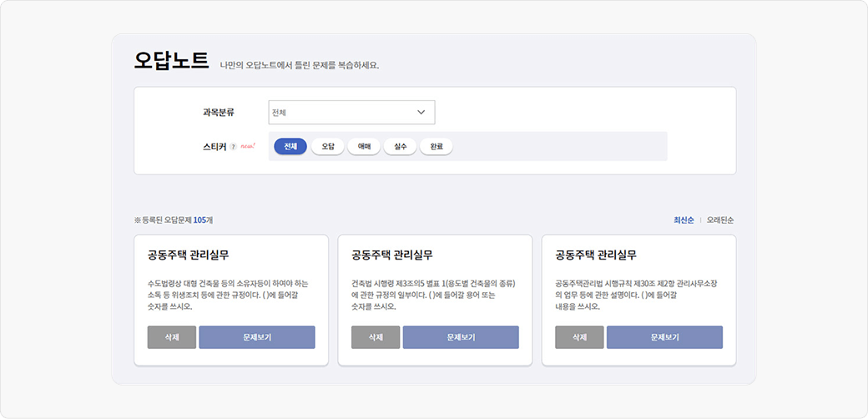Remove the 공동주택관리법 시행규칙 card

(578, 337)
